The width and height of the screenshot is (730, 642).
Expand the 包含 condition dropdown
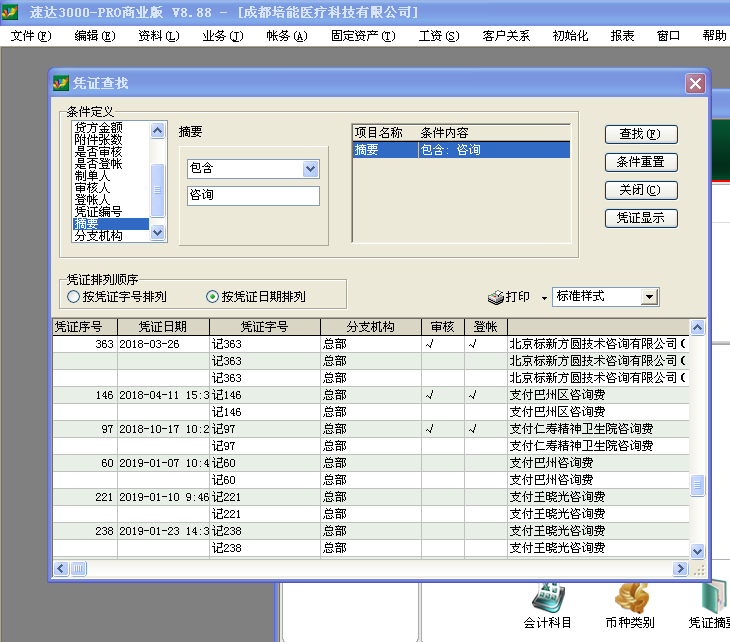(310, 169)
